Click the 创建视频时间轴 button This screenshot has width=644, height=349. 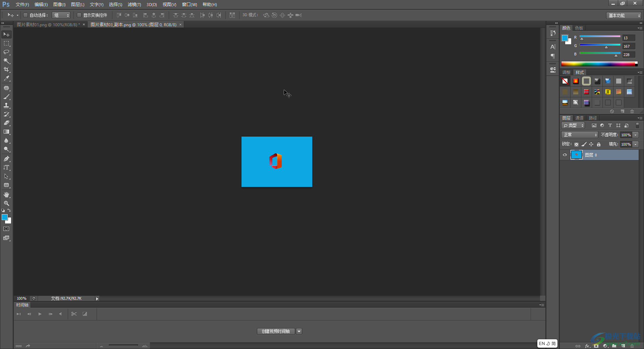[276, 332]
